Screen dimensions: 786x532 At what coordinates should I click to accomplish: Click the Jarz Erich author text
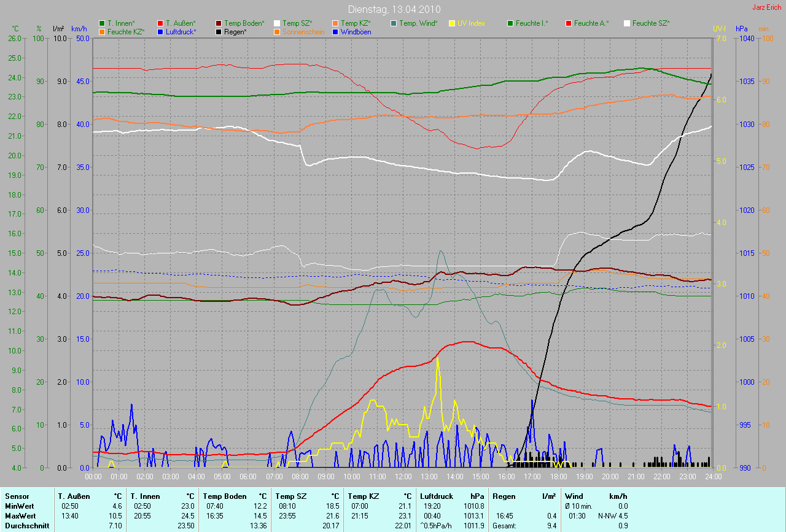[x=767, y=7]
